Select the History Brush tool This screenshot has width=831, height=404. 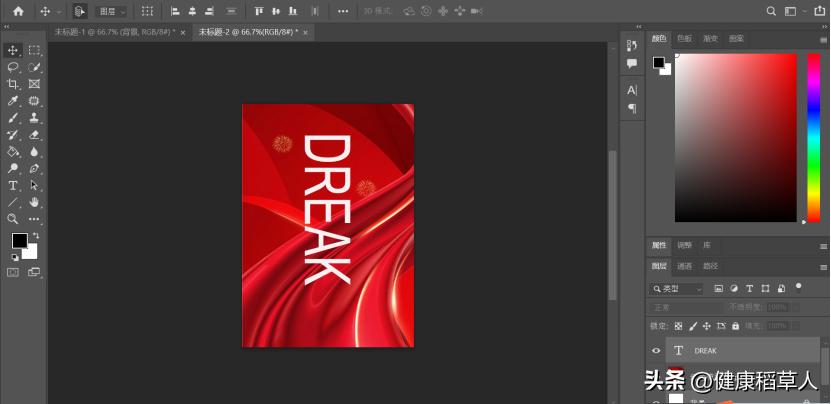click(x=13, y=135)
